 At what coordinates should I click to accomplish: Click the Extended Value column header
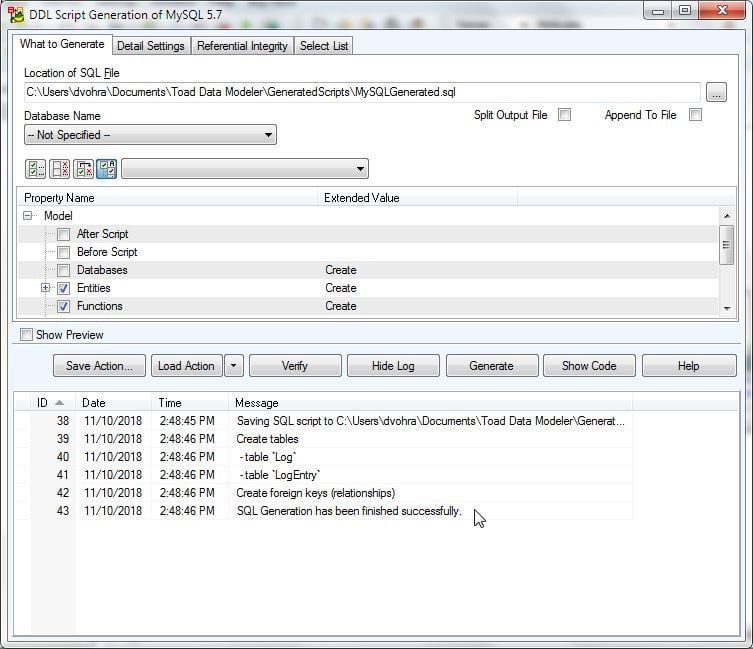pos(418,198)
